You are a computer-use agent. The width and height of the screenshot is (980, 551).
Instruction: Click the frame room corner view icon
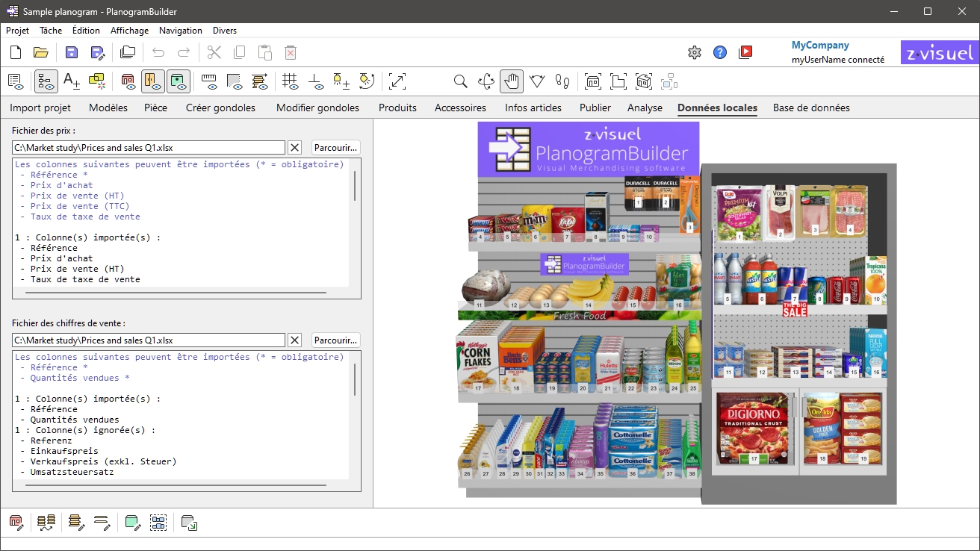coord(618,81)
